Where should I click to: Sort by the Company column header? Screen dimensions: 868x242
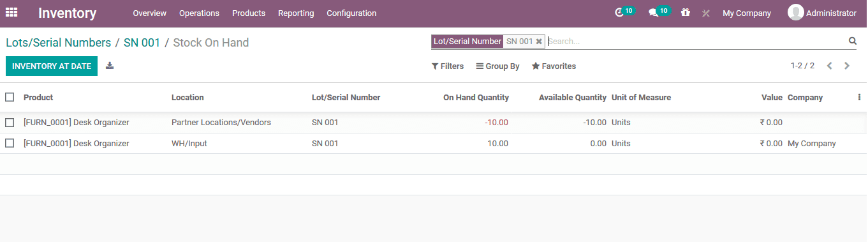805,97
